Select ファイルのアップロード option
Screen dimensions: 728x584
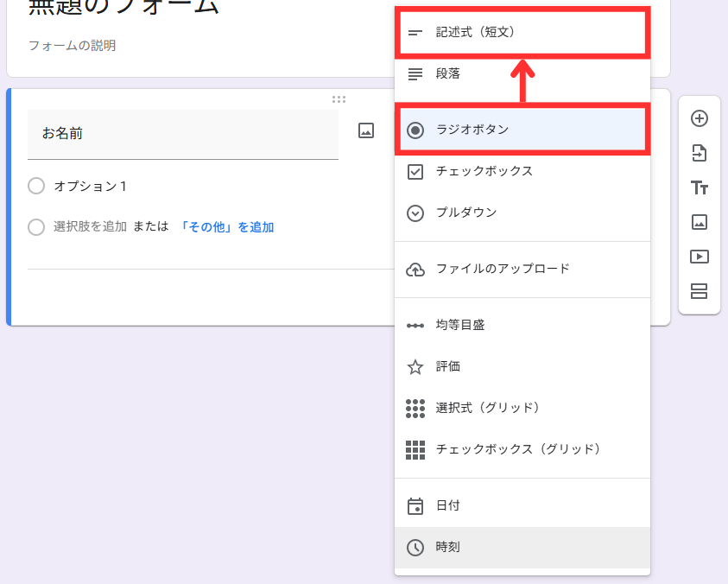coord(522,269)
